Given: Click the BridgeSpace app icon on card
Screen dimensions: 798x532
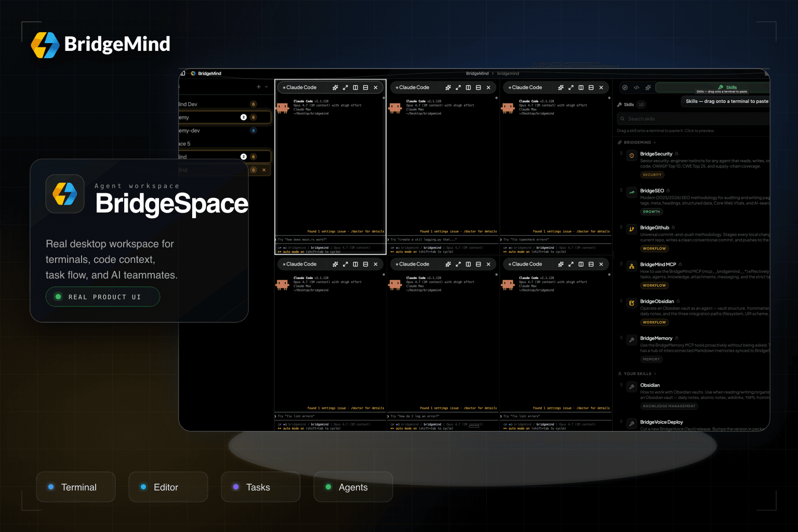Looking at the screenshot, I should point(65,194).
